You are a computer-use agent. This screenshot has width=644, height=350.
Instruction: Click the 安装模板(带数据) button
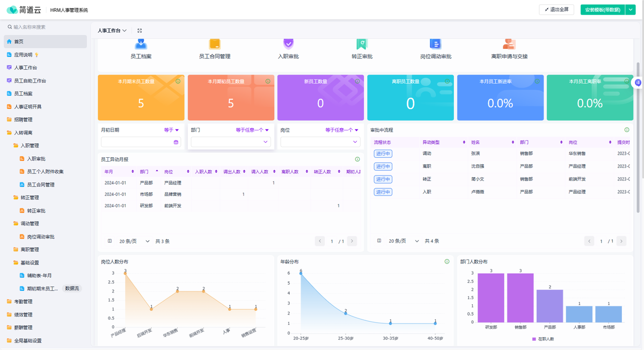603,10
